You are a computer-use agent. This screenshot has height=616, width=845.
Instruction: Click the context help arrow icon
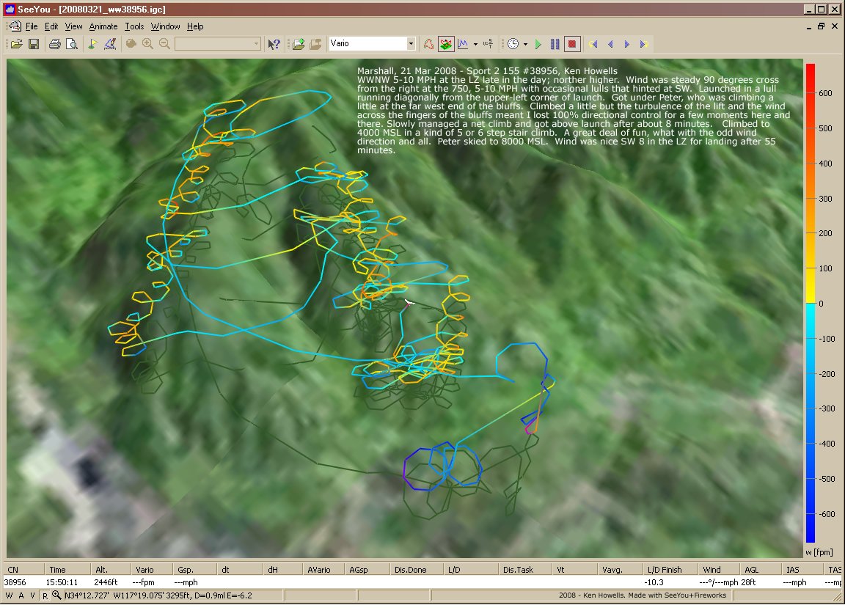274,44
